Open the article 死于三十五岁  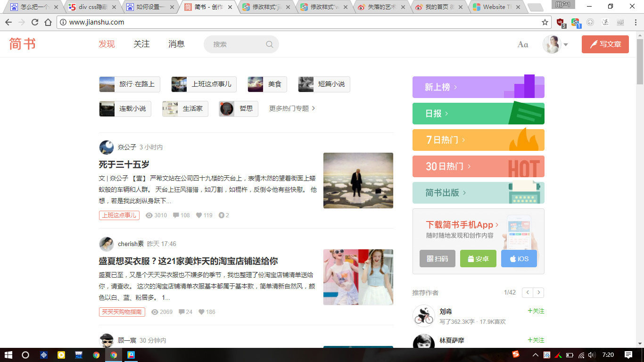click(x=124, y=165)
